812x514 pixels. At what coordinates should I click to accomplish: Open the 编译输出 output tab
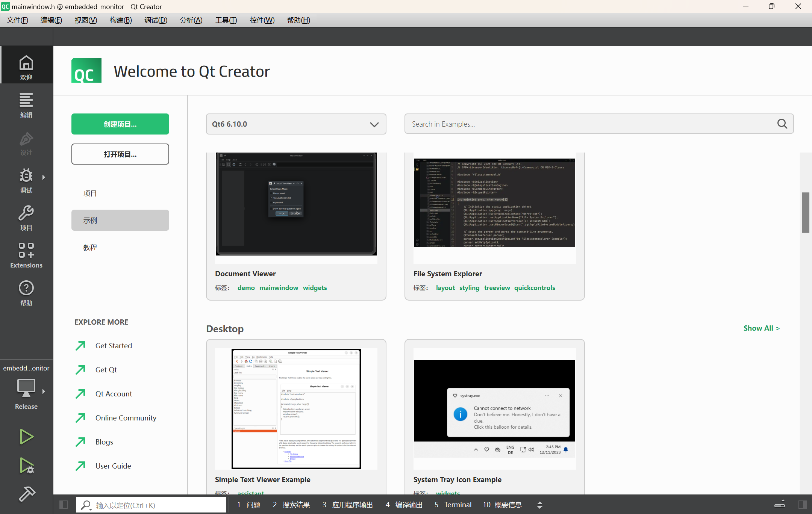[x=404, y=505]
